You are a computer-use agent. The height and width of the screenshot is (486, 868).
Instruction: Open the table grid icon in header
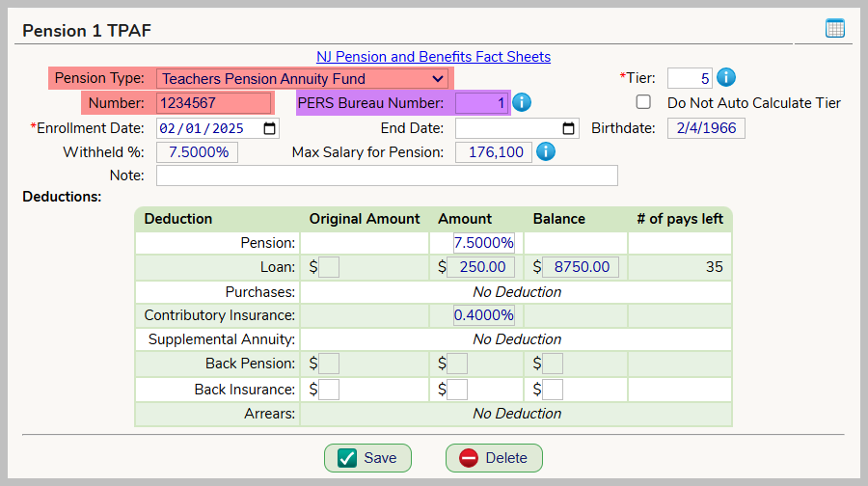[835, 28]
